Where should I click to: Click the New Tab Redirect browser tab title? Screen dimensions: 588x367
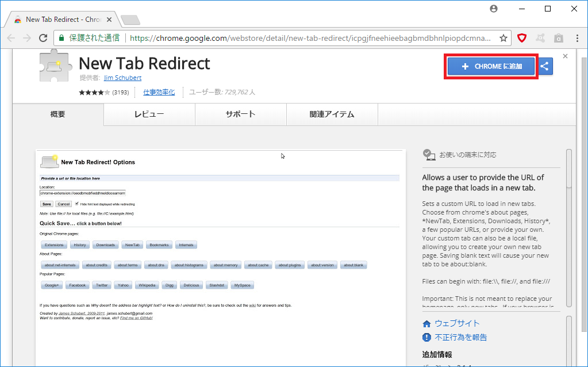pyautogui.click(x=63, y=20)
